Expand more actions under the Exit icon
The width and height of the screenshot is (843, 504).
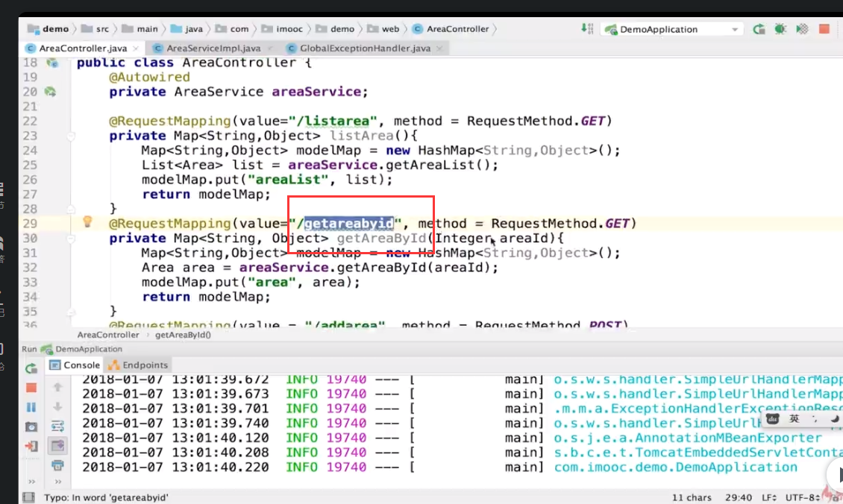[32, 482]
